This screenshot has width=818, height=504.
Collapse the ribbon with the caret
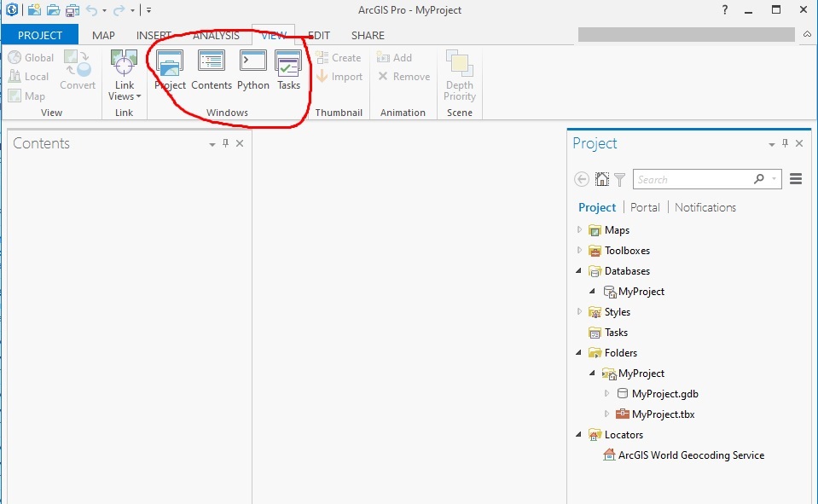tap(807, 34)
